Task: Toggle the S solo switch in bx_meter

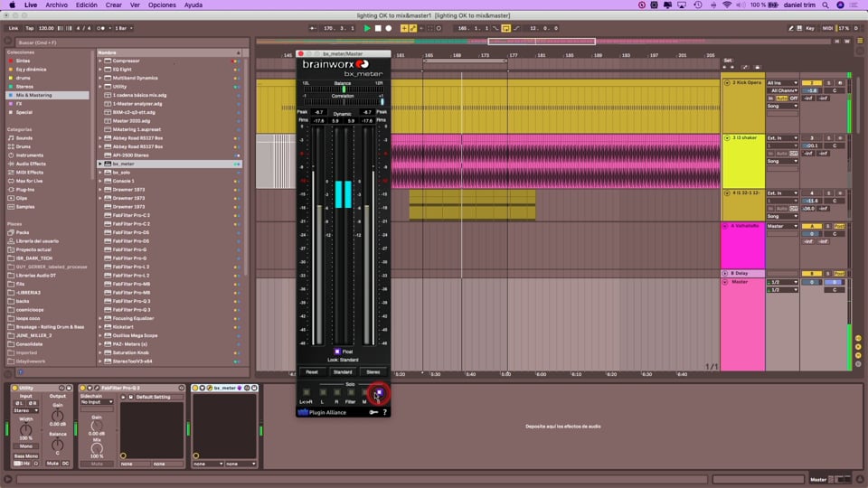Action: coord(379,392)
